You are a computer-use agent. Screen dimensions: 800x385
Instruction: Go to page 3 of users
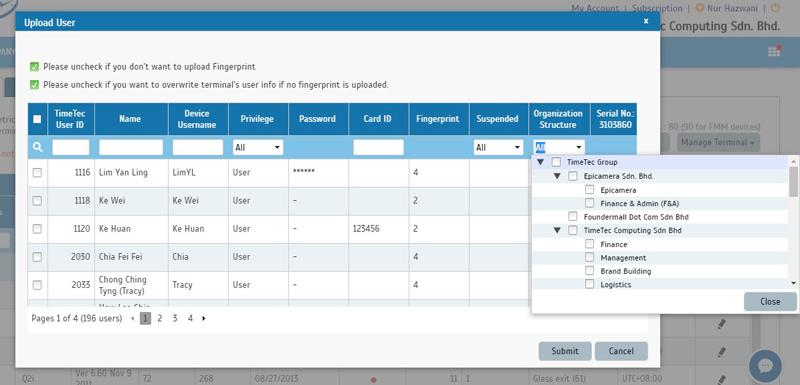(x=175, y=318)
